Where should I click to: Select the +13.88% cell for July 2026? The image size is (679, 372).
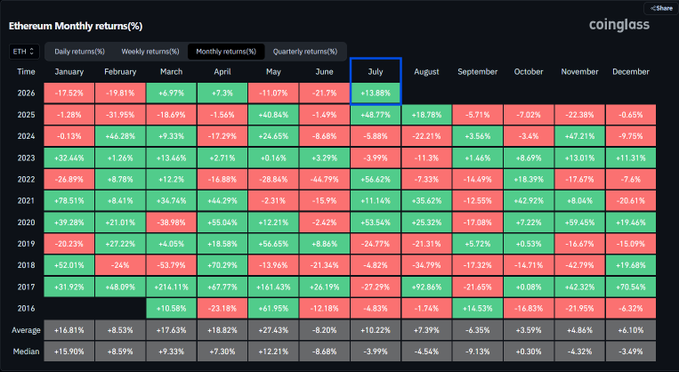click(x=375, y=93)
